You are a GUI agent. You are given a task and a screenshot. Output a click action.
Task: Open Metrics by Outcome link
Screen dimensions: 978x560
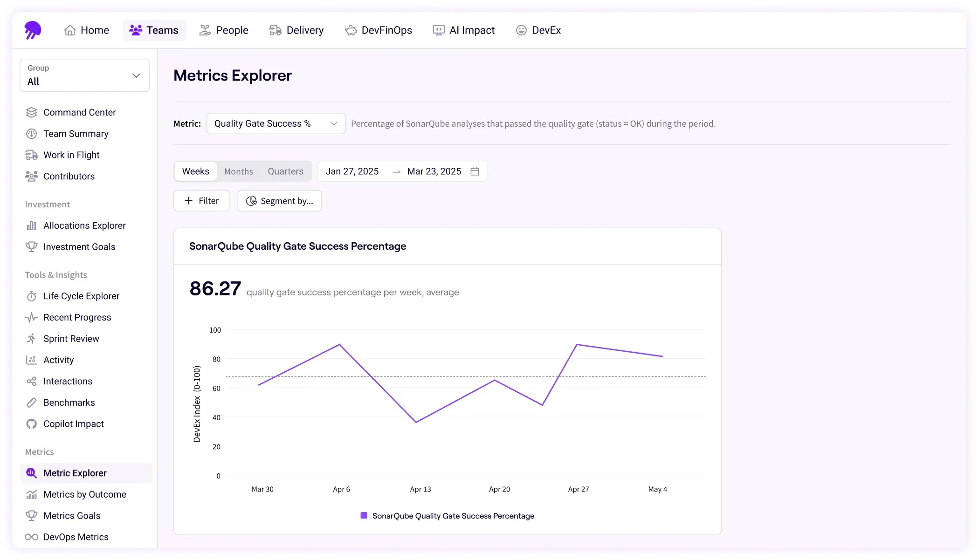[84, 494]
